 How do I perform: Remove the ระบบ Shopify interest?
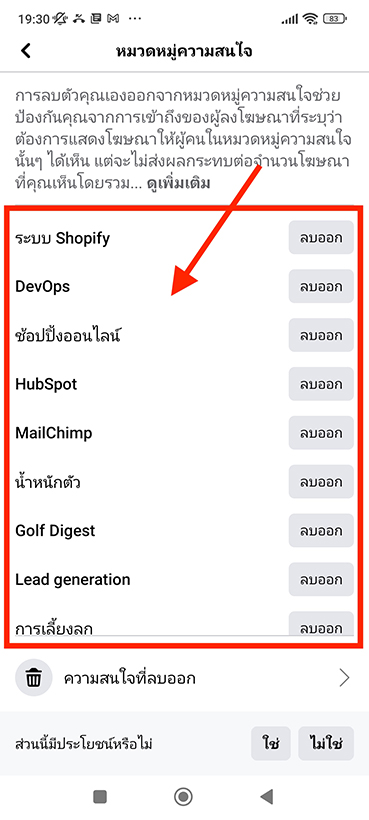[x=321, y=237]
